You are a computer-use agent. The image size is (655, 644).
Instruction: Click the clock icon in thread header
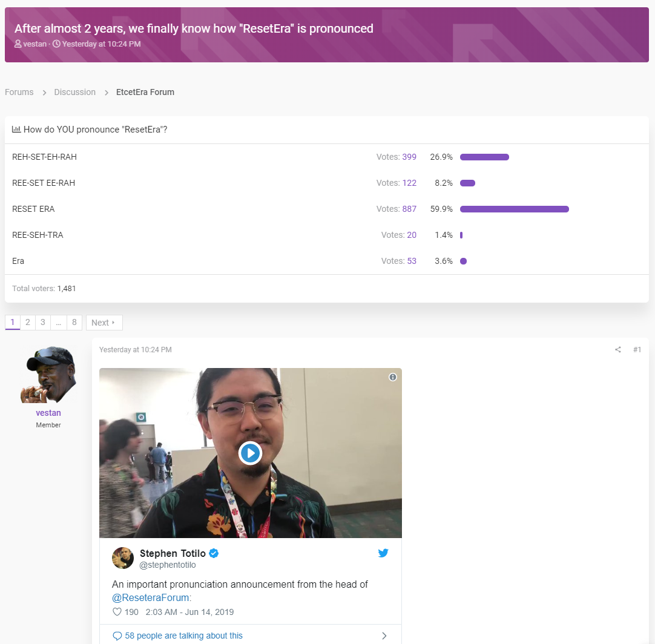tap(56, 44)
